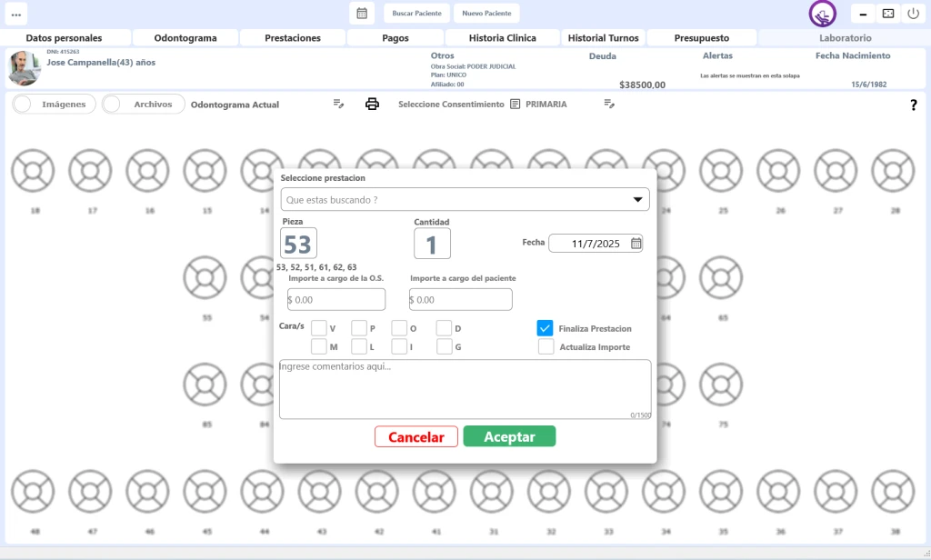
Task: Click the comments text area
Action: pos(465,389)
